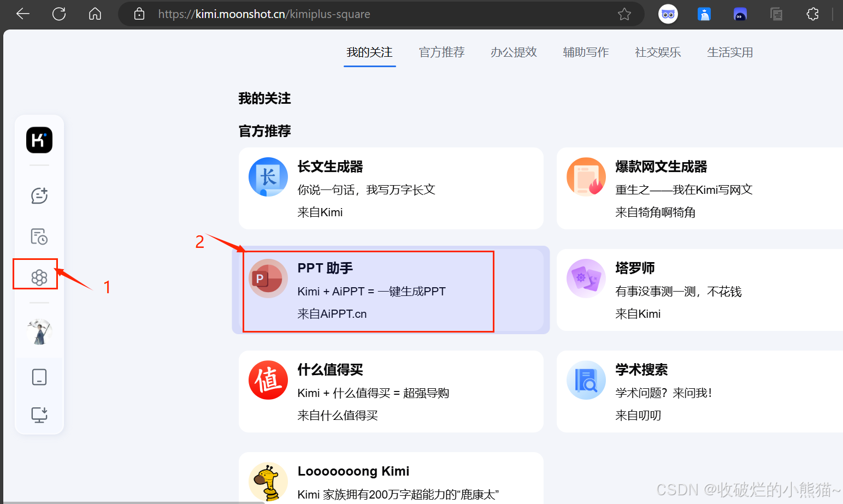Open the blue penguin extension icon
This screenshot has height=504, width=843.
coord(704,14)
